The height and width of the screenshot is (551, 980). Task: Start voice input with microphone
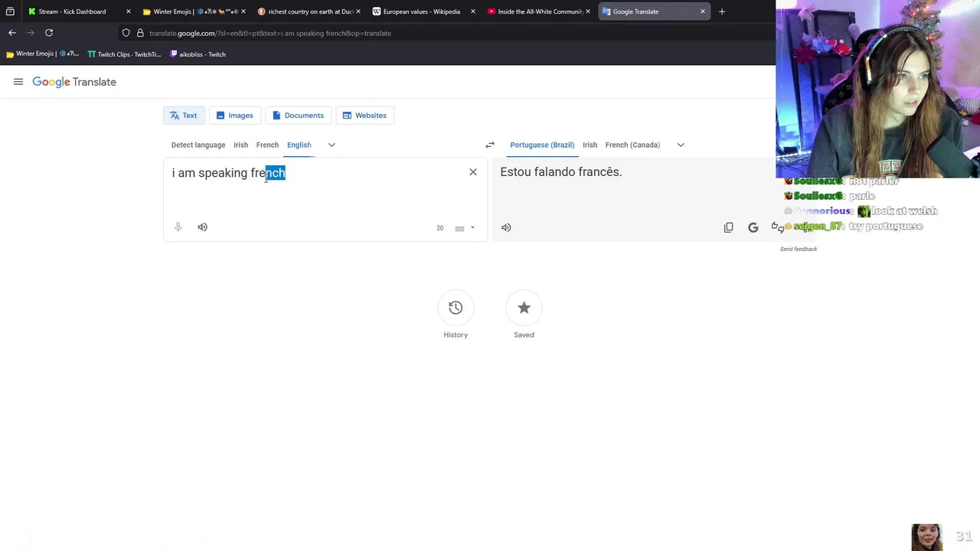tap(178, 227)
